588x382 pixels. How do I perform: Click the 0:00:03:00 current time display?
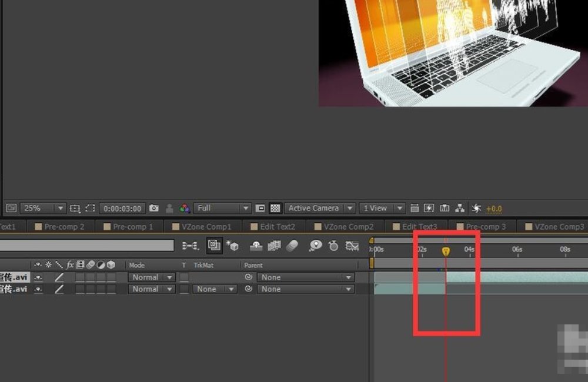122,208
